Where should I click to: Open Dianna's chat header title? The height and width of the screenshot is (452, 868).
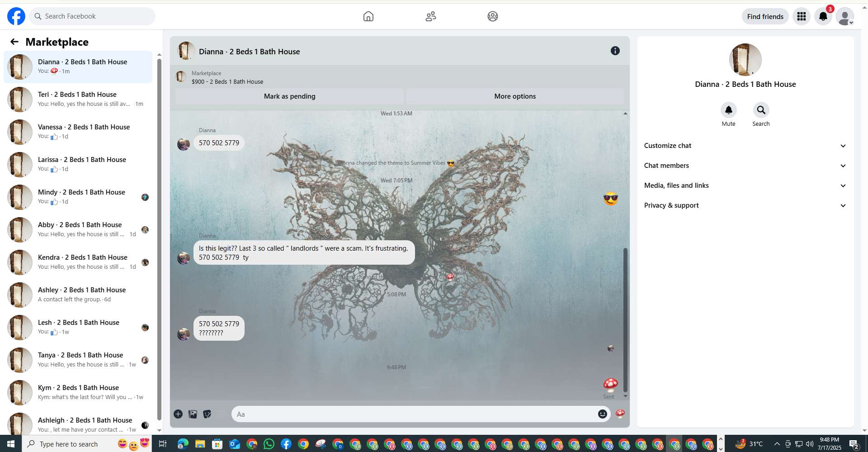coord(250,52)
